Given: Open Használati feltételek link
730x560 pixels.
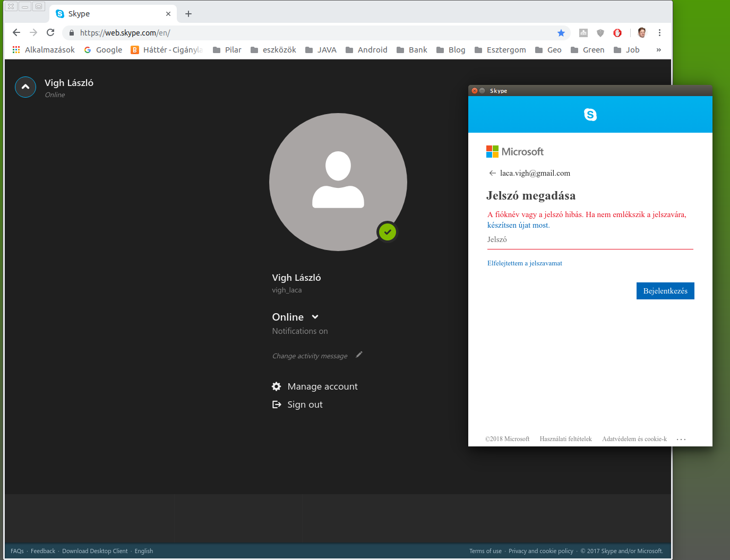Looking at the screenshot, I should tap(565, 439).
